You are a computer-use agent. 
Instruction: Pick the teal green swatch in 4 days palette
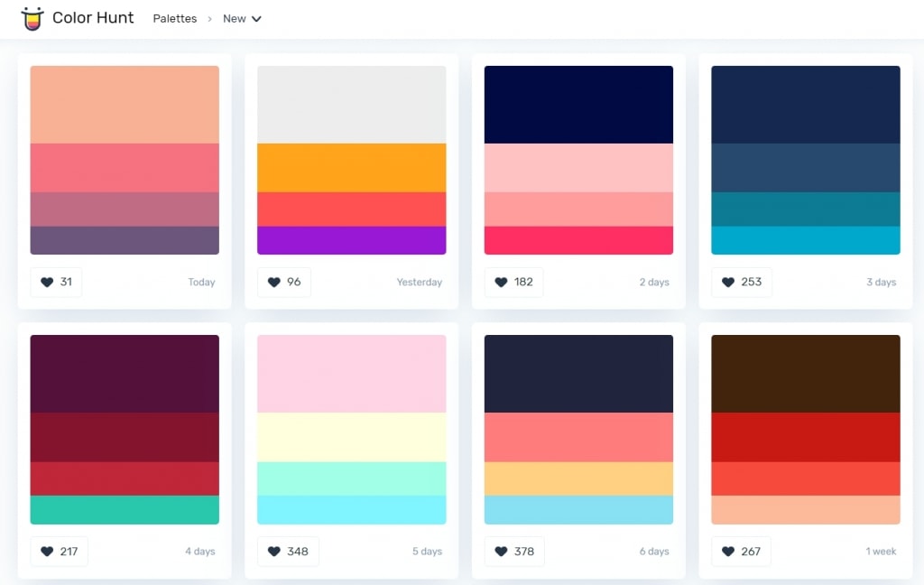coord(125,509)
